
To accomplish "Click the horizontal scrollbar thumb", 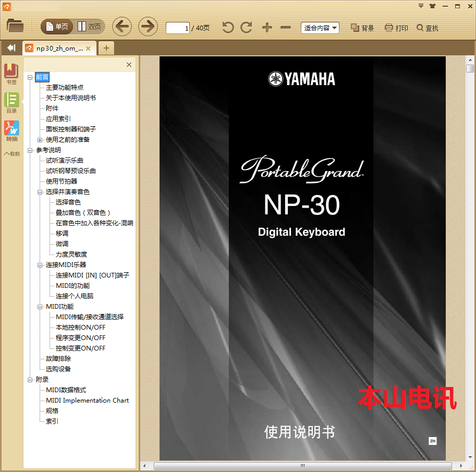I will (x=303, y=466).
